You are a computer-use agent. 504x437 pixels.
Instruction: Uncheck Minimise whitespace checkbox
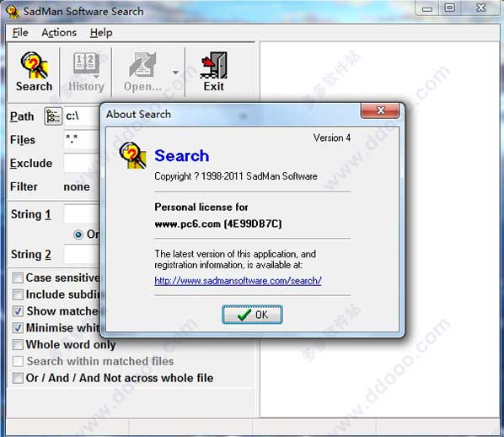(18, 328)
